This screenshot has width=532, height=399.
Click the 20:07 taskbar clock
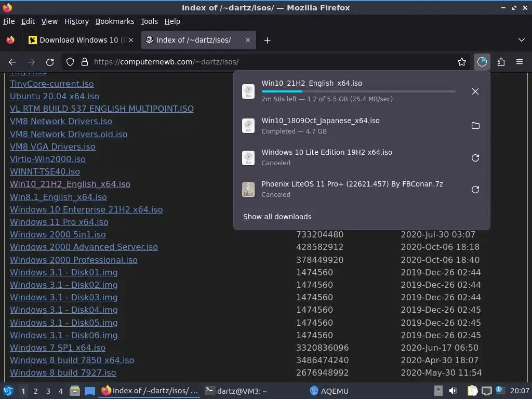(520, 391)
